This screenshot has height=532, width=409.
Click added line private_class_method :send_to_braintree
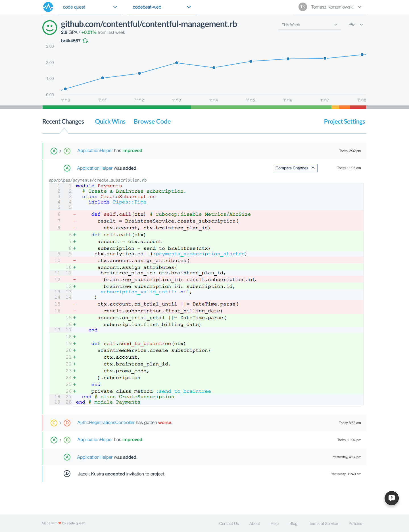tap(206, 391)
